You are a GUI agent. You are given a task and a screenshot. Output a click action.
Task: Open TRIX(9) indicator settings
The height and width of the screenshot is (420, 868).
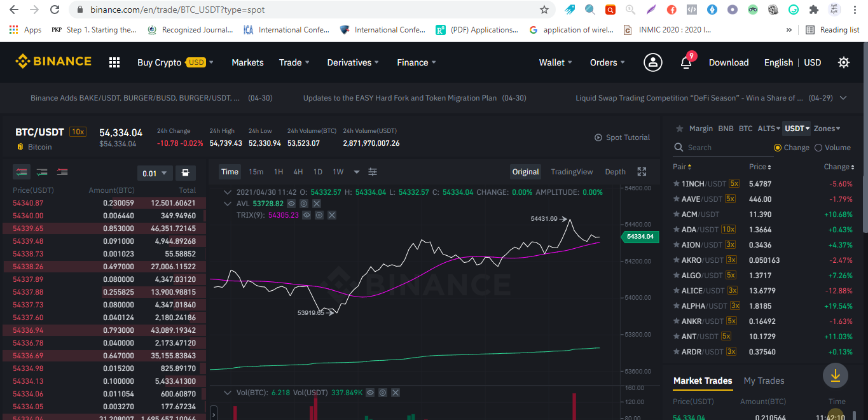pos(319,215)
